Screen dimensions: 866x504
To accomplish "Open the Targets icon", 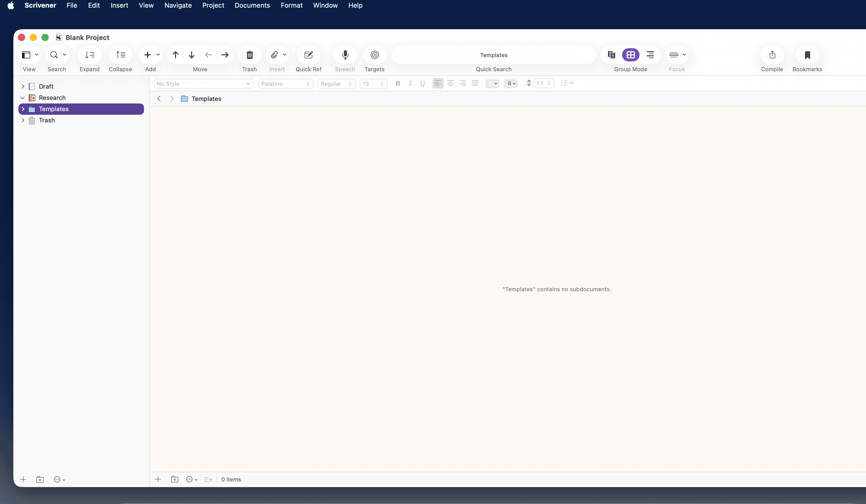I will coord(375,55).
